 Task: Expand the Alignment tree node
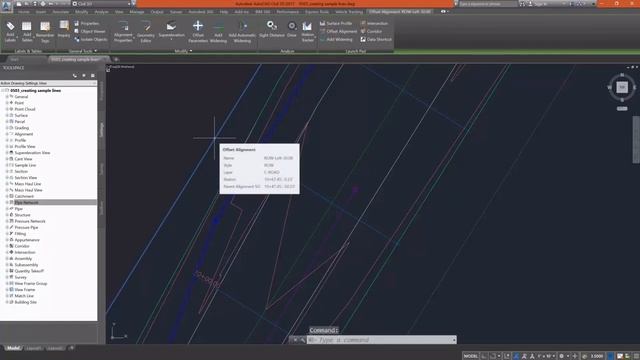7,134
